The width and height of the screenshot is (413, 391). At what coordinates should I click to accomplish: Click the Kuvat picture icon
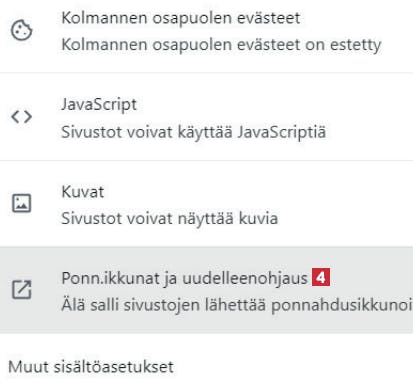tap(22, 203)
